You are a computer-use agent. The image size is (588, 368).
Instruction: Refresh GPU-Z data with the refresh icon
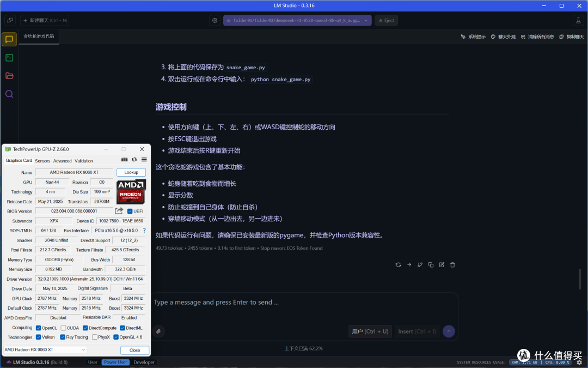point(134,160)
